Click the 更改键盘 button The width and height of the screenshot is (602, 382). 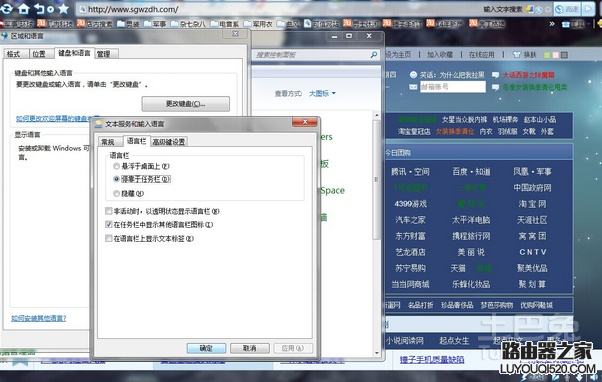click(x=185, y=104)
